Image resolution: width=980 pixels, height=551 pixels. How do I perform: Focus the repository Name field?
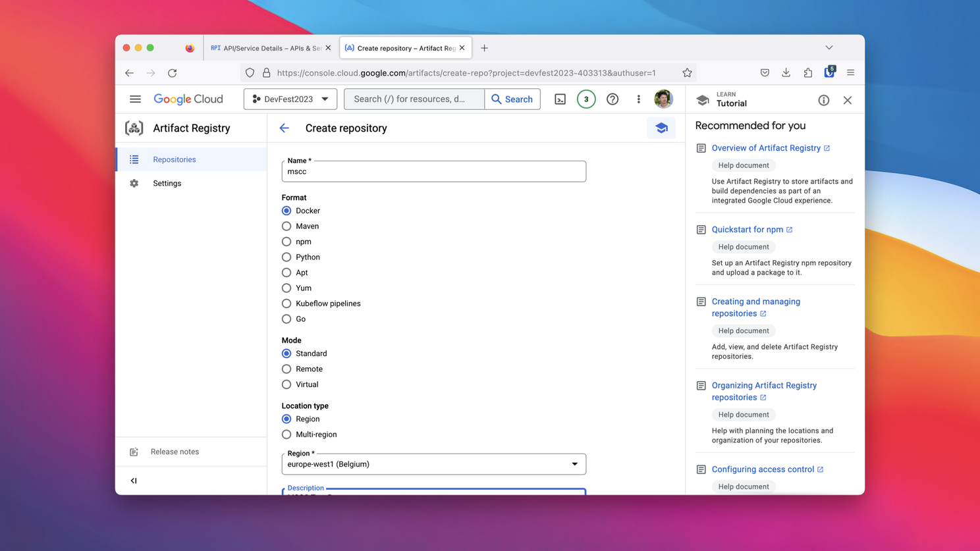[434, 171]
